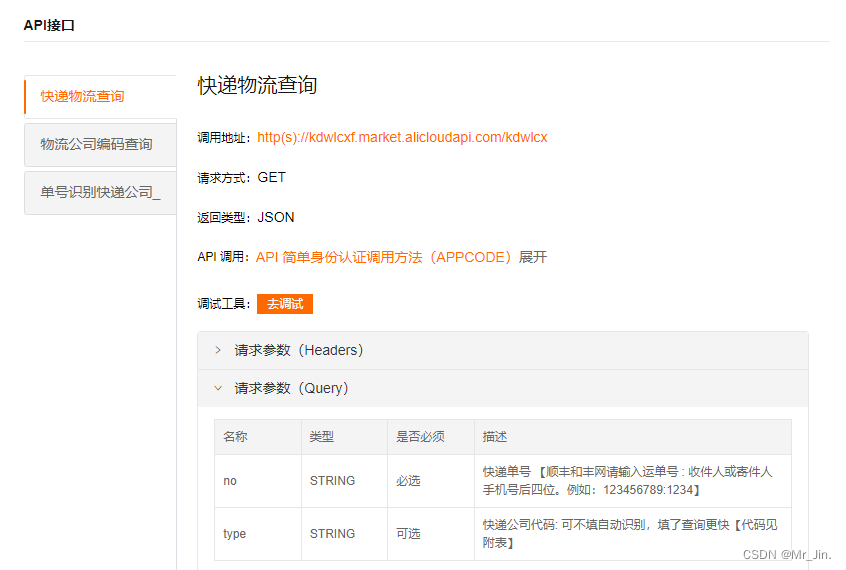Click the 类型 column header
Viewport: 846px width, 570px height.
tap(322, 437)
